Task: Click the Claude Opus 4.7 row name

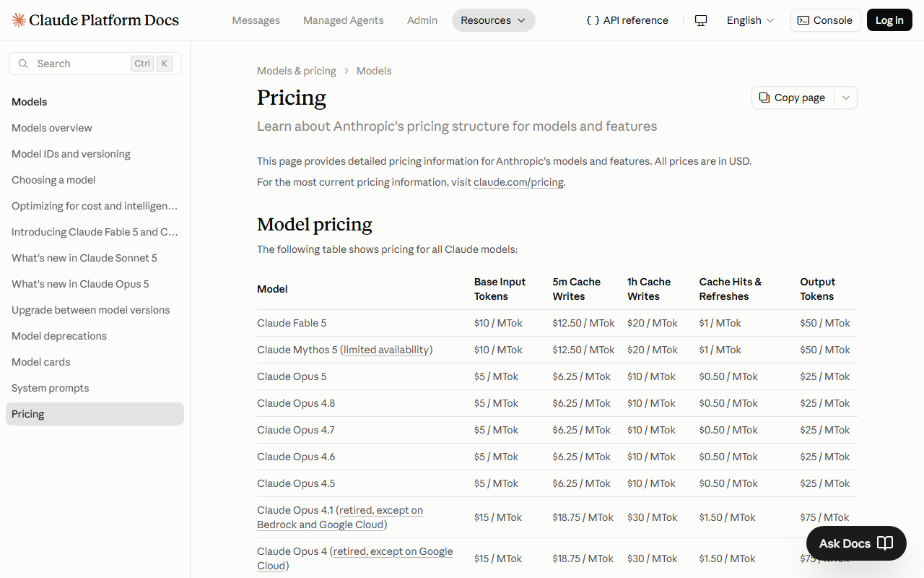Action: point(296,430)
